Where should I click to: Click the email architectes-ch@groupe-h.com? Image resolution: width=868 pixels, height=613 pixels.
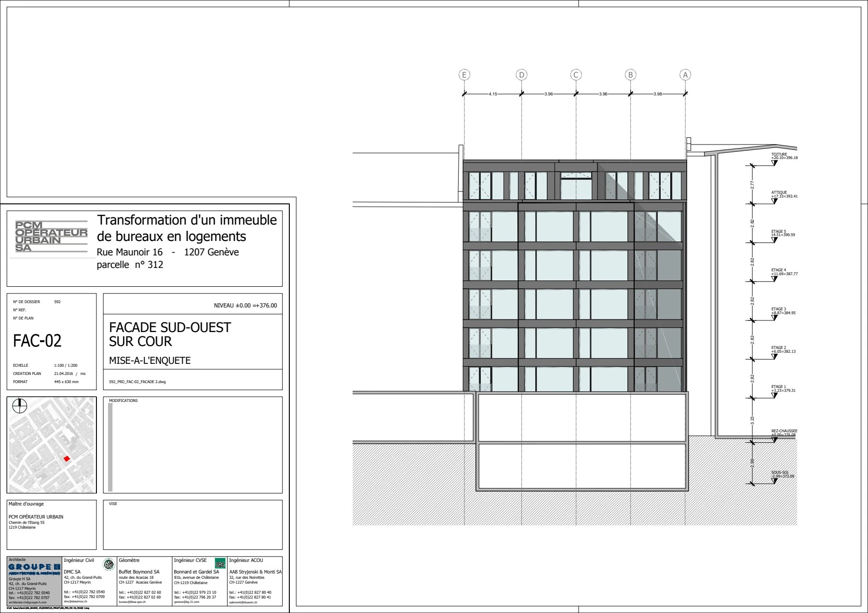point(28,602)
